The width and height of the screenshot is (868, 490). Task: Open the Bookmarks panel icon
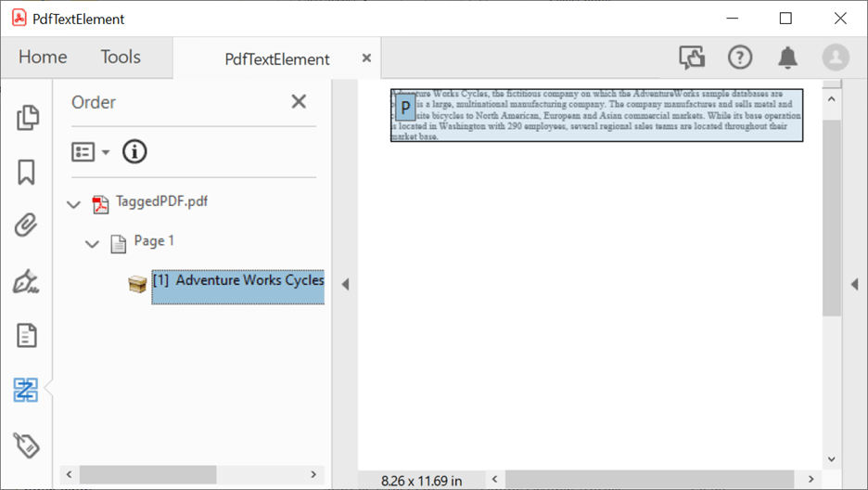click(x=27, y=172)
